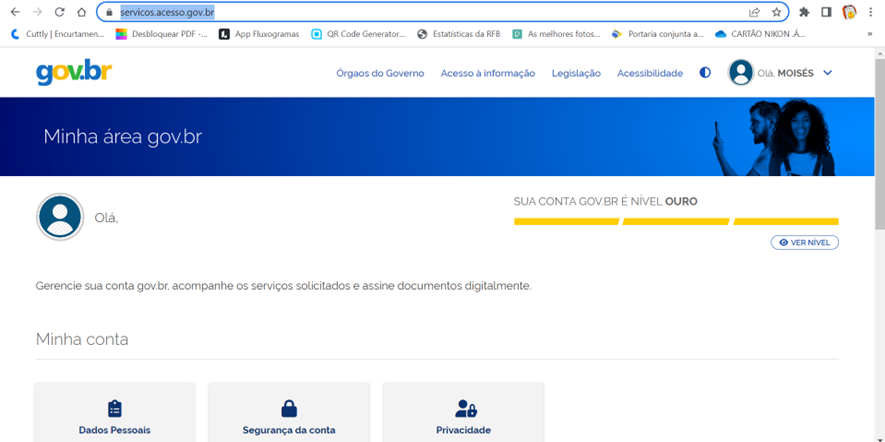Open QR Code Generator bookmark
Viewport: 885px width, 442px height.
pos(358,33)
